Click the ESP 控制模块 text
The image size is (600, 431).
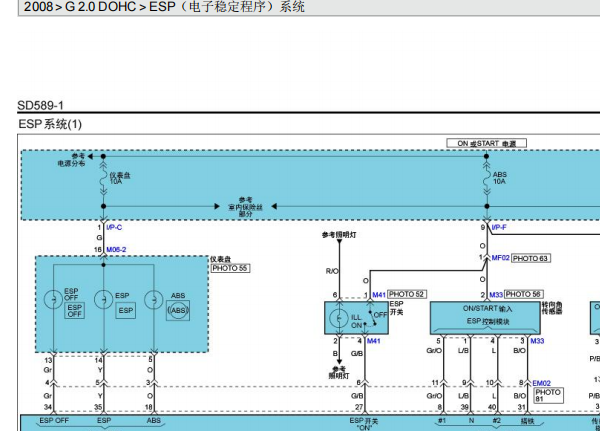point(488,321)
